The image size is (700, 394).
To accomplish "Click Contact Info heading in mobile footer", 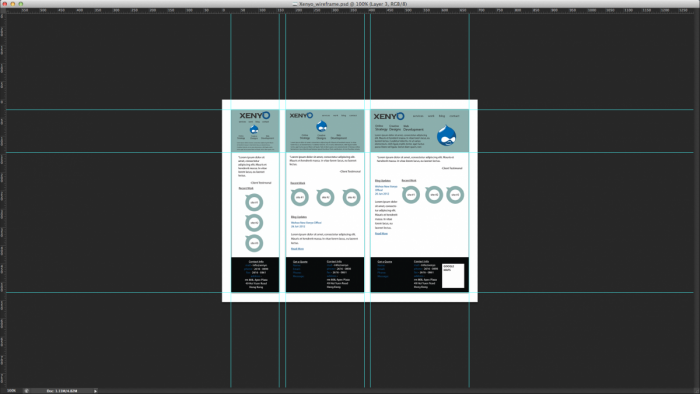I will click(256, 261).
